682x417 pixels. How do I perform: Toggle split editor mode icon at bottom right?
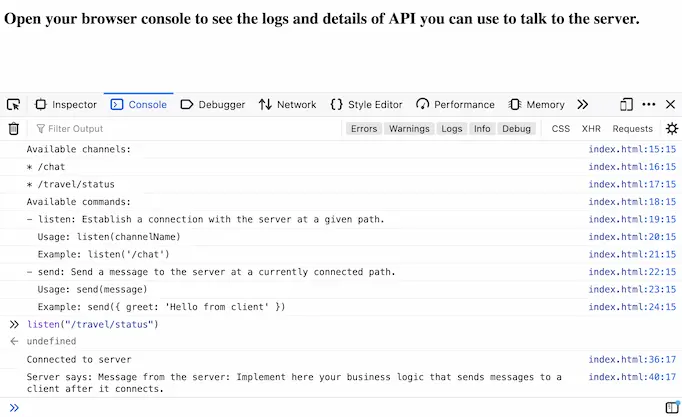click(671, 407)
